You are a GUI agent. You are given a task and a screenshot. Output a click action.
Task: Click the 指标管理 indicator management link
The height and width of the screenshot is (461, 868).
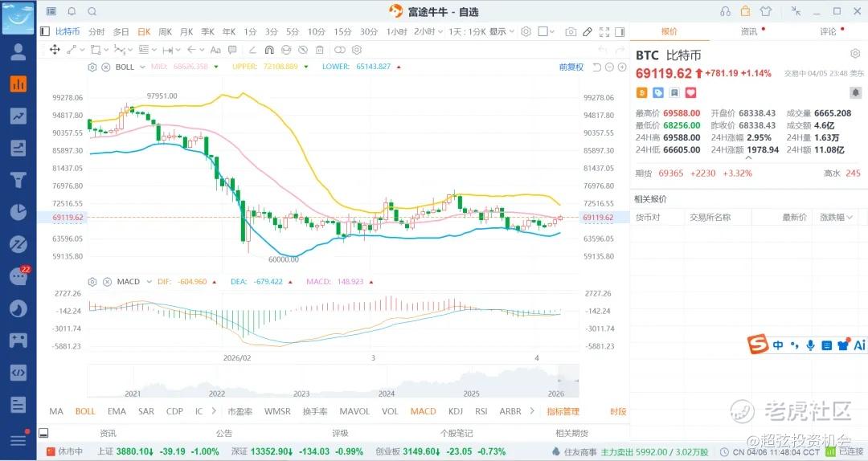(x=563, y=411)
